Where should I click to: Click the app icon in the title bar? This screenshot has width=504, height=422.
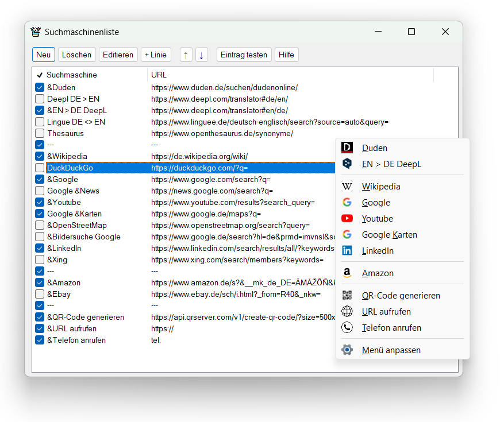[36, 32]
